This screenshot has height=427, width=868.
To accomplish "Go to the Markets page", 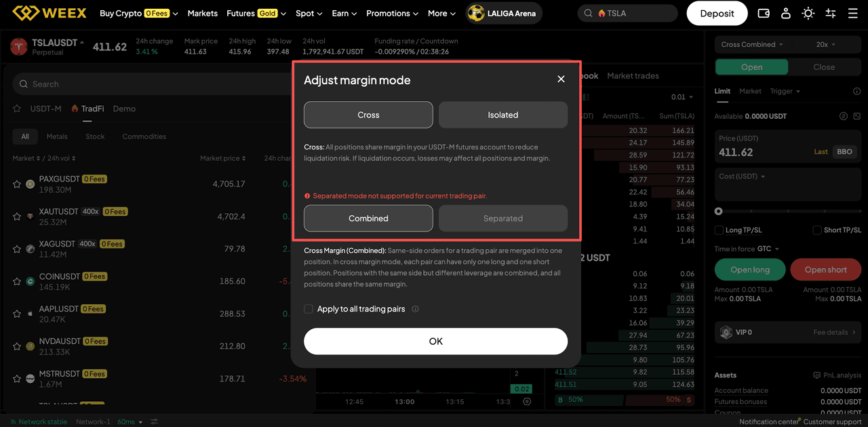I will point(203,13).
